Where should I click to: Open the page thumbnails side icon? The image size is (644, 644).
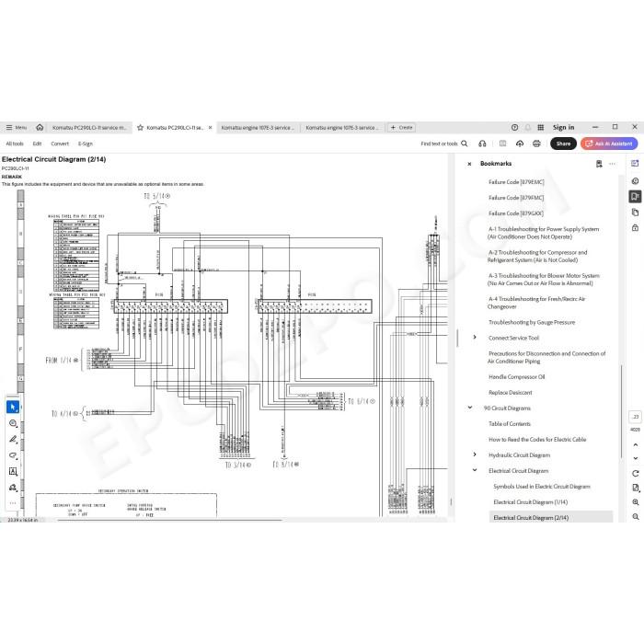(635, 213)
